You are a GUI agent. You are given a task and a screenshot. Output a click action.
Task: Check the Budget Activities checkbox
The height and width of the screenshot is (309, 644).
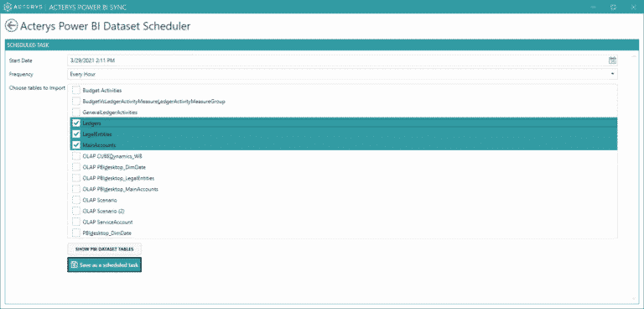(x=76, y=90)
